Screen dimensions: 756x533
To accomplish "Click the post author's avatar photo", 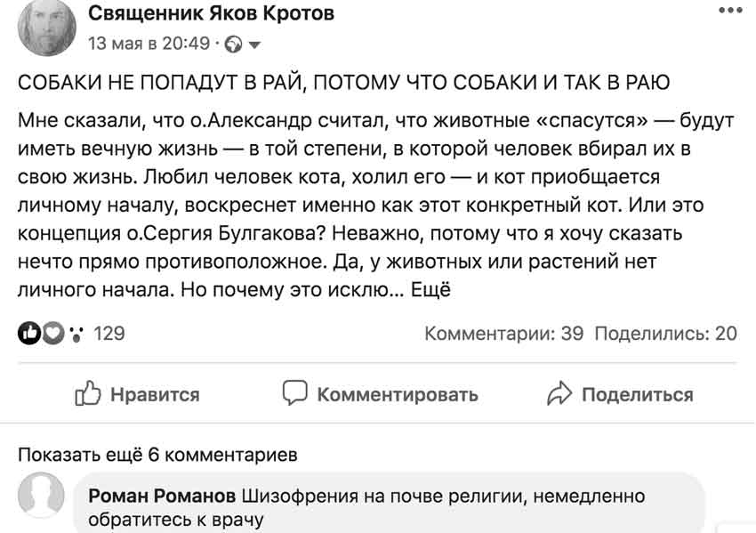I will (47, 27).
